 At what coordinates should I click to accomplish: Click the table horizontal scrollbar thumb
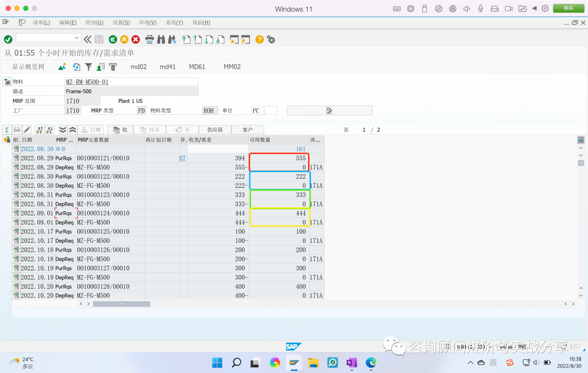121,304
